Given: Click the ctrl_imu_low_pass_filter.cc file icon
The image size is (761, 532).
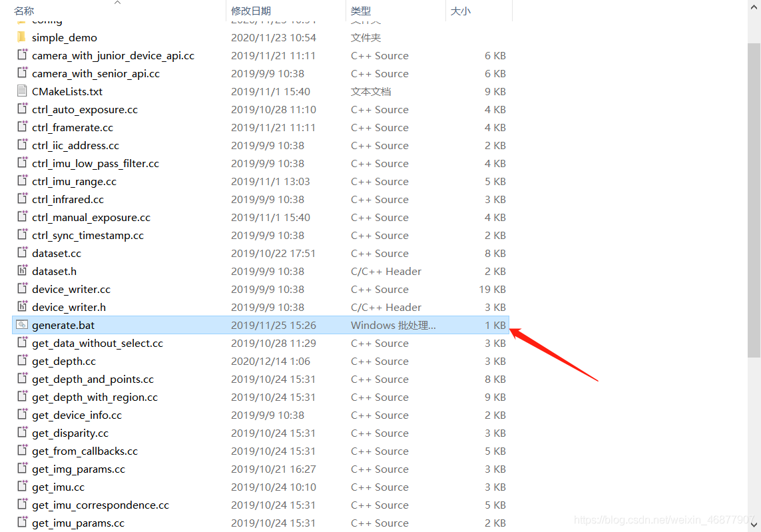Looking at the screenshot, I should pyautogui.click(x=23, y=162).
